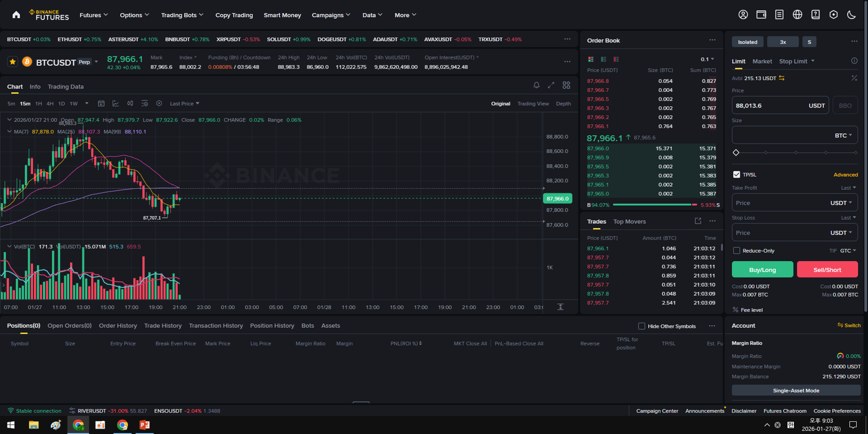
Task: Open the language globe icon
Action: pyautogui.click(x=798, y=15)
